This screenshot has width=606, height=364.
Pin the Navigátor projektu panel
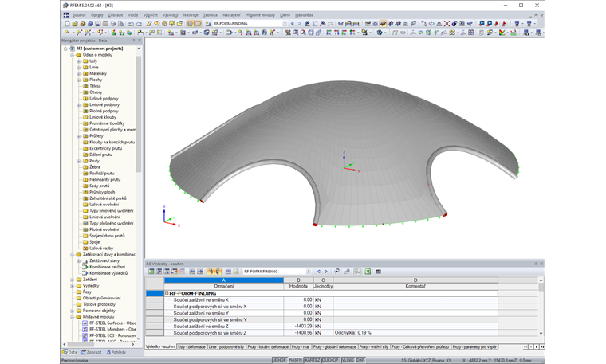point(134,40)
